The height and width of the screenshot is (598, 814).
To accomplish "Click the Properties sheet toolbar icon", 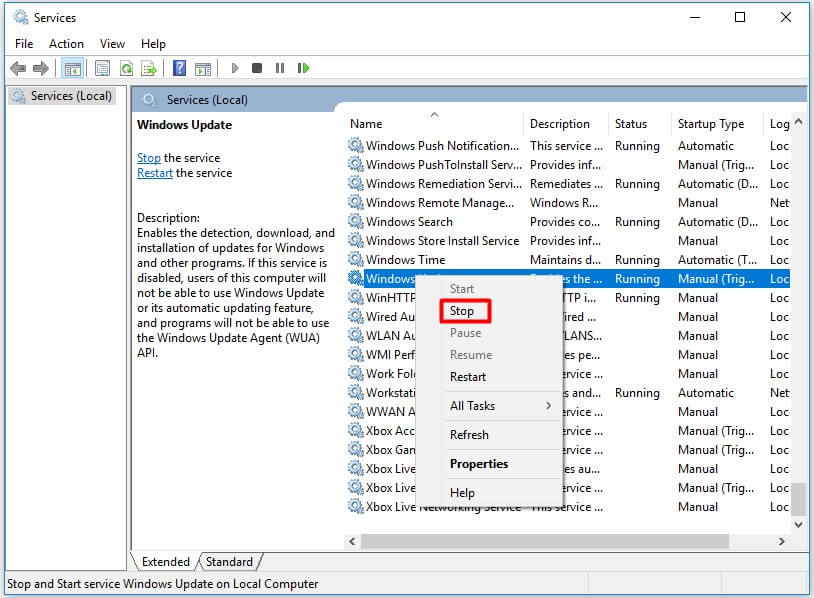I will (x=102, y=68).
